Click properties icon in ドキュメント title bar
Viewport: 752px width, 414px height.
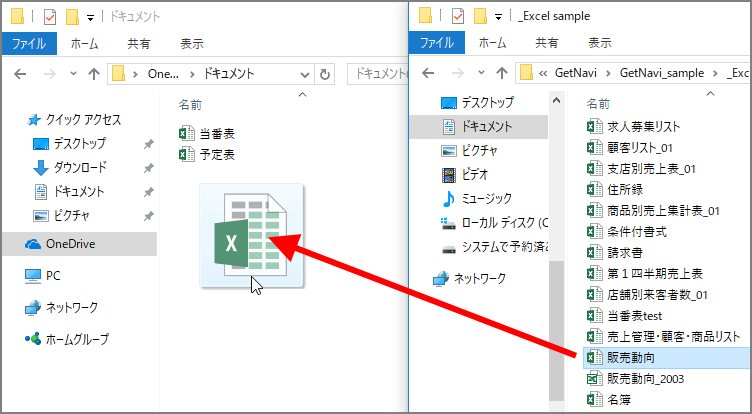tap(50, 17)
